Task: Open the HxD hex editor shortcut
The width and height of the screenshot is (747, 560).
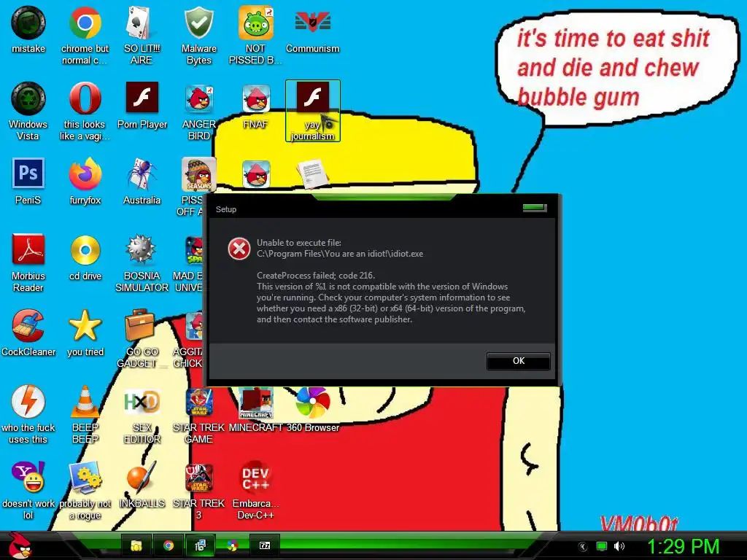Action: tap(142, 415)
